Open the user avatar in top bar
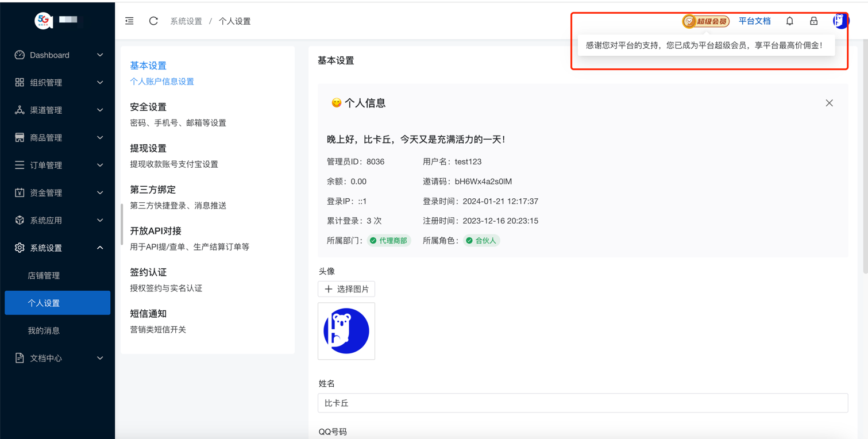This screenshot has width=868, height=439. tap(840, 21)
